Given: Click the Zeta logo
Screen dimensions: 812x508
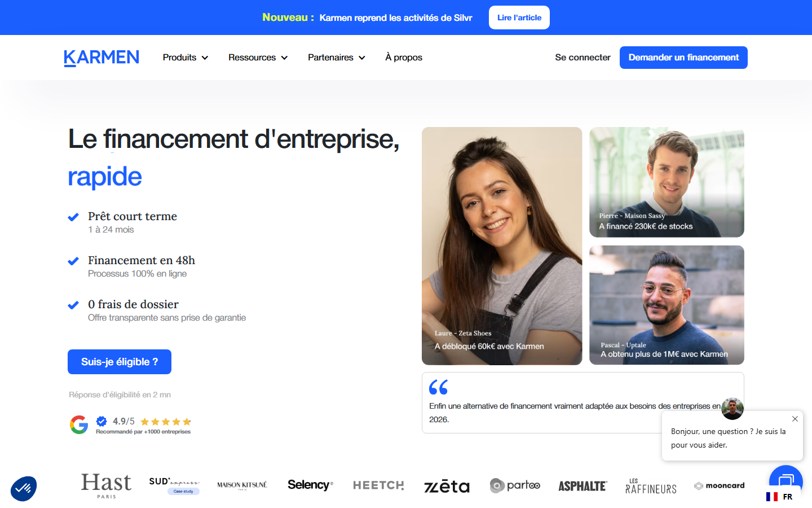Looking at the screenshot, I should (447, 486).
